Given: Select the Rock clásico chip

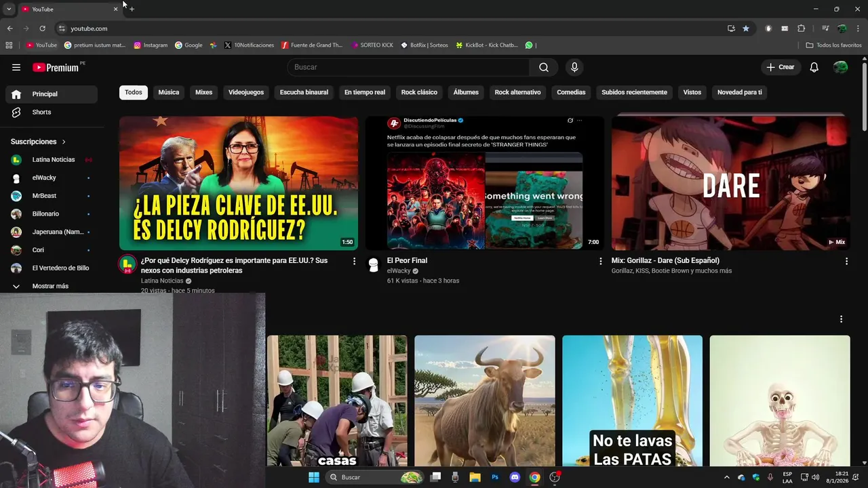Looking at the screenshot, I should 419,92.
